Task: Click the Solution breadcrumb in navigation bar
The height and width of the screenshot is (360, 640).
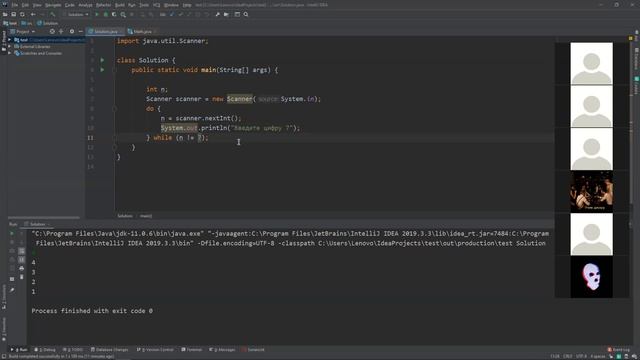Action: (47, 23)
